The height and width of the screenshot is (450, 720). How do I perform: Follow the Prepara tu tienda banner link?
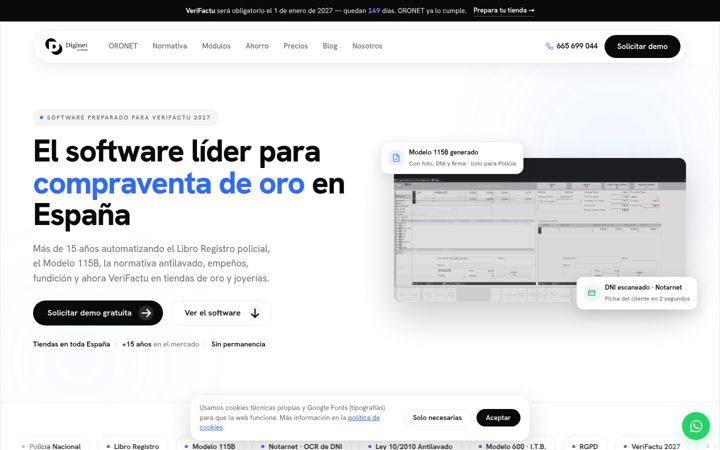point(504,10)
